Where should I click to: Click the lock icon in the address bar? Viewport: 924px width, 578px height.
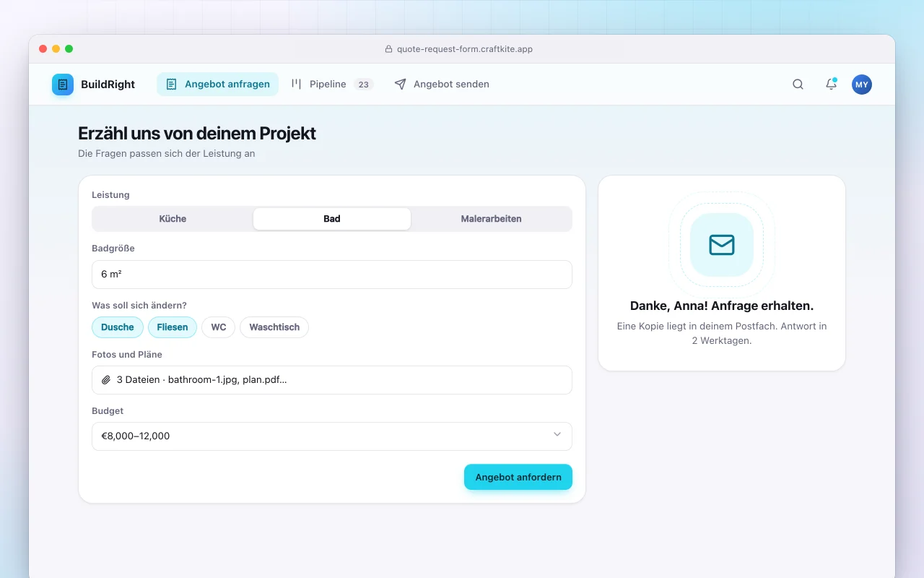coord(388,49)
